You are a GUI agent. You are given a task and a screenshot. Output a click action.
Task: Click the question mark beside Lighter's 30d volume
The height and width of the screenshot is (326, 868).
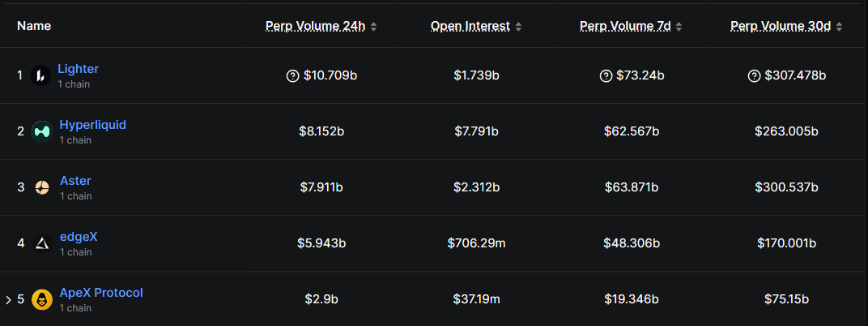754,75
